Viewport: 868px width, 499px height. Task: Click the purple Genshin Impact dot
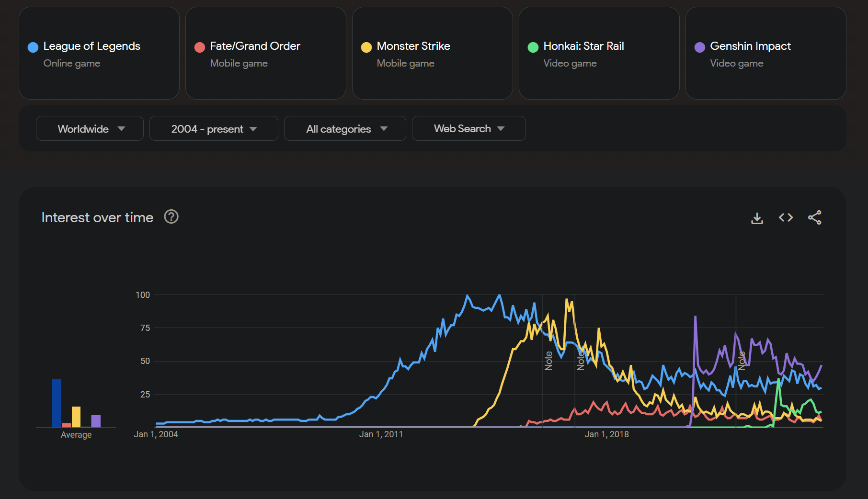point(700,47)
